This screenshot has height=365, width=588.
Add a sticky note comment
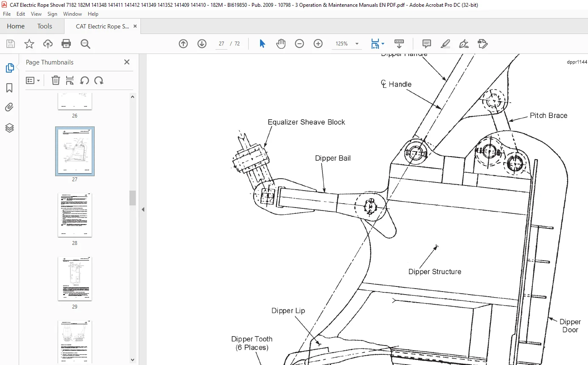click(x=427, y=44)
